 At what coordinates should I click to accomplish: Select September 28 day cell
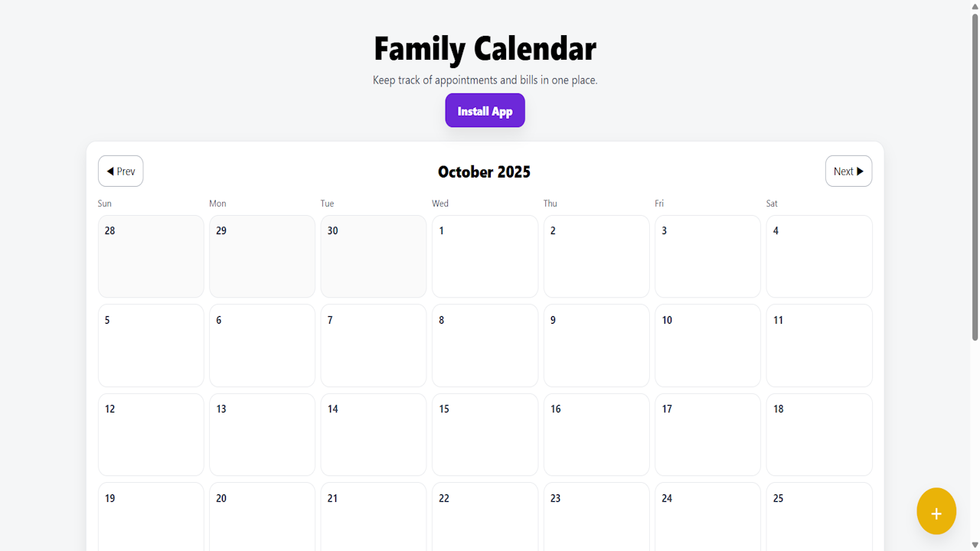point(151,256)
